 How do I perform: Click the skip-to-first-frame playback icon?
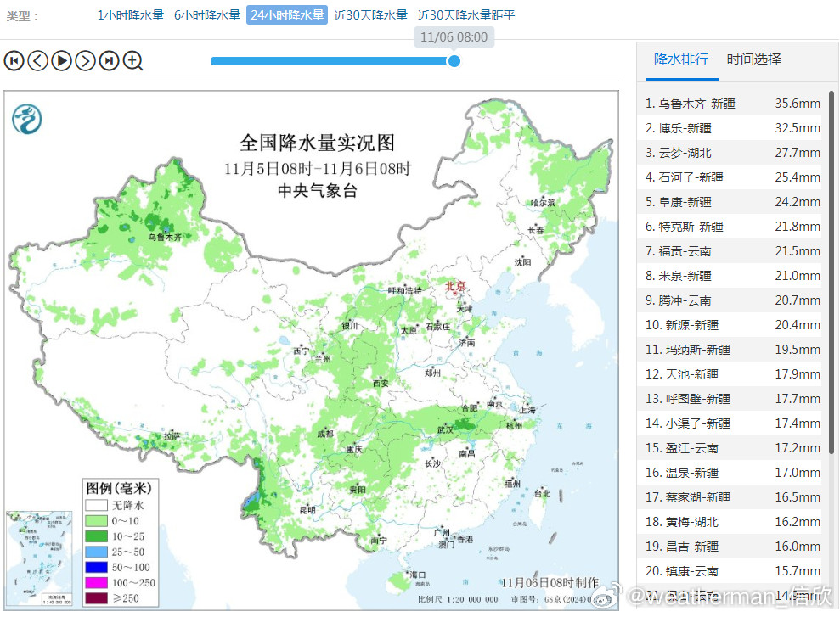(14, 60)
